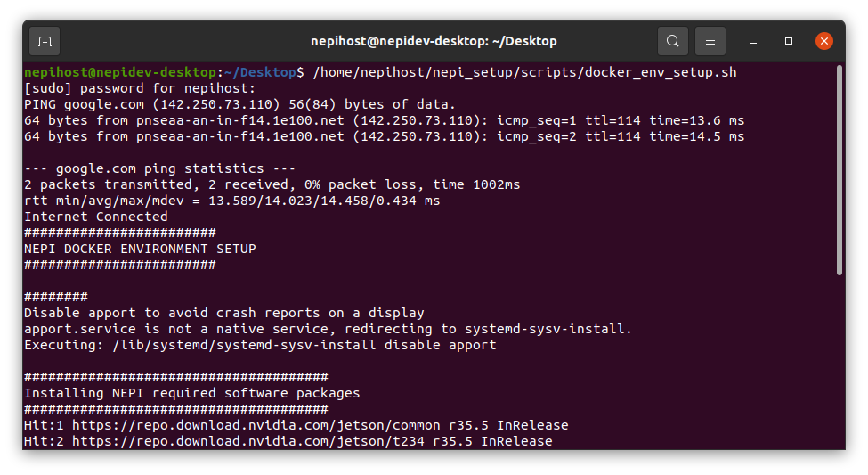This screenshot has height=475, width=868.
Task: Click the systemd-sysv-install disable apport line
Action: click(260, 345)
